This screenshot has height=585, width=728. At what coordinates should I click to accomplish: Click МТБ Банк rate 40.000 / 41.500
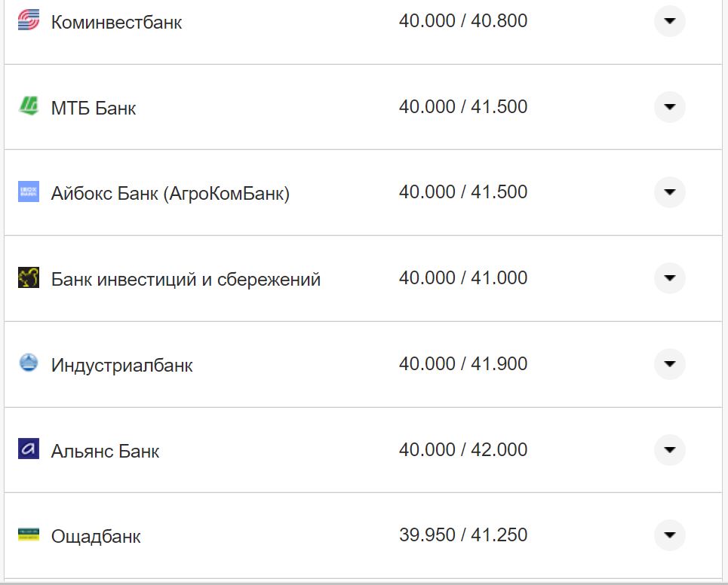pyautogui.click(x=462, y=107)
